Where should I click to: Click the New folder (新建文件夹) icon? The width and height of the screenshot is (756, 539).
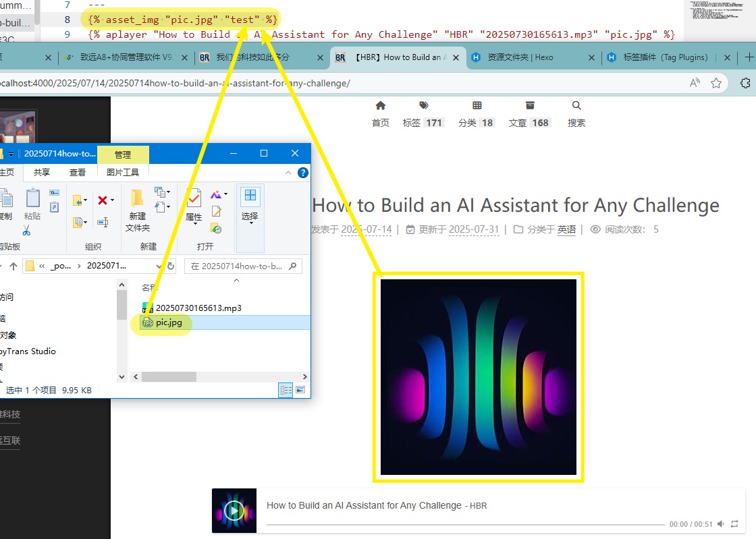coord(137,198)
